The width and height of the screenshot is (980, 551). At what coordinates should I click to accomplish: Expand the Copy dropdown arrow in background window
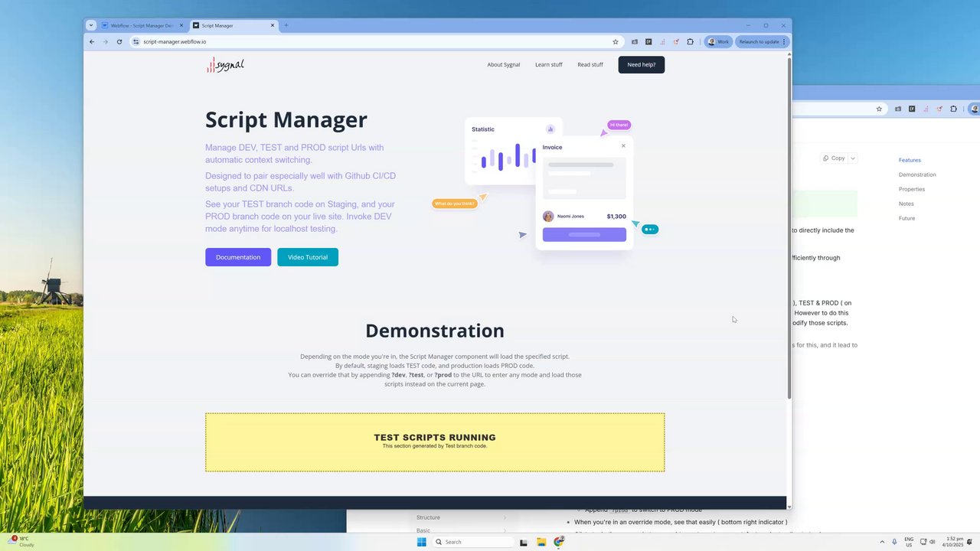852,158
